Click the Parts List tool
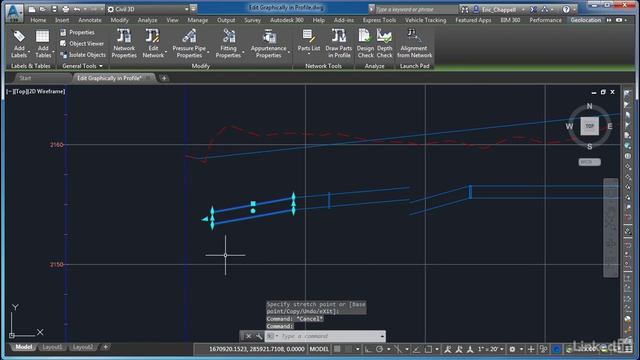This screenshot has width=640, height=360. click(309, 41)
